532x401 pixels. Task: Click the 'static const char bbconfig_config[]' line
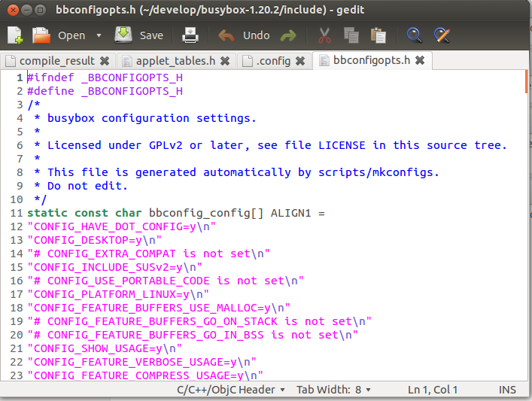point(176,213)
